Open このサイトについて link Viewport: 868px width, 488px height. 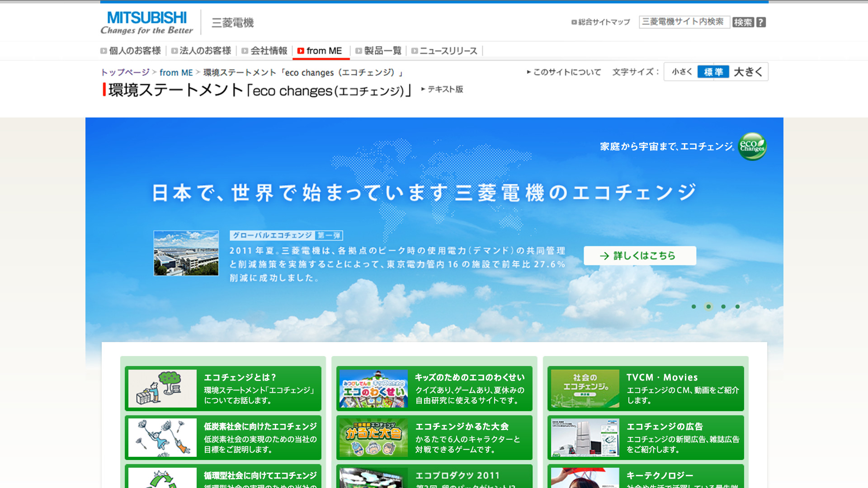coord(564,72)
